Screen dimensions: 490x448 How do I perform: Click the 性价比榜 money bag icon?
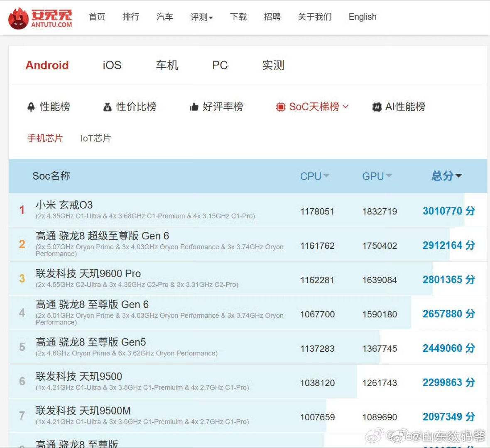108,107
